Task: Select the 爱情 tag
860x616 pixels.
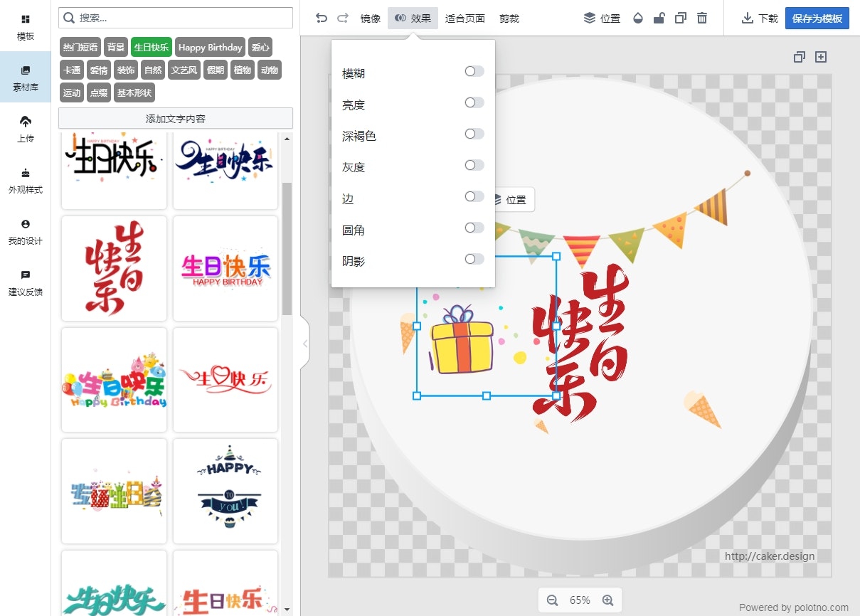Action: click(x=99, y=70)
